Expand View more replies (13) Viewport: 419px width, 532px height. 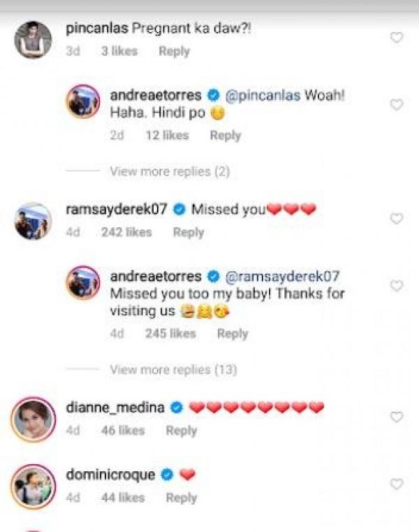click(173, 369)
